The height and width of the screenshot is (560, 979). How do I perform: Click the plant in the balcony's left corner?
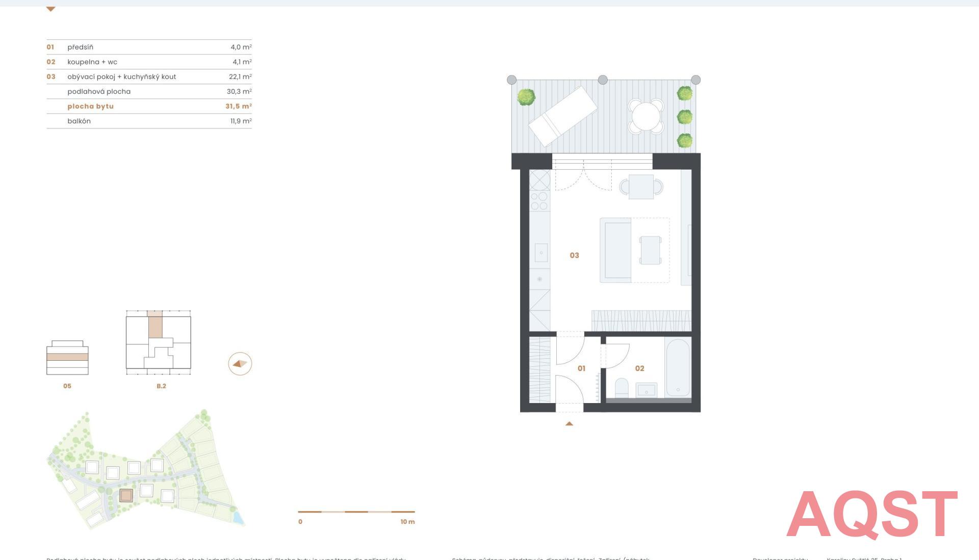click(526, 97)
